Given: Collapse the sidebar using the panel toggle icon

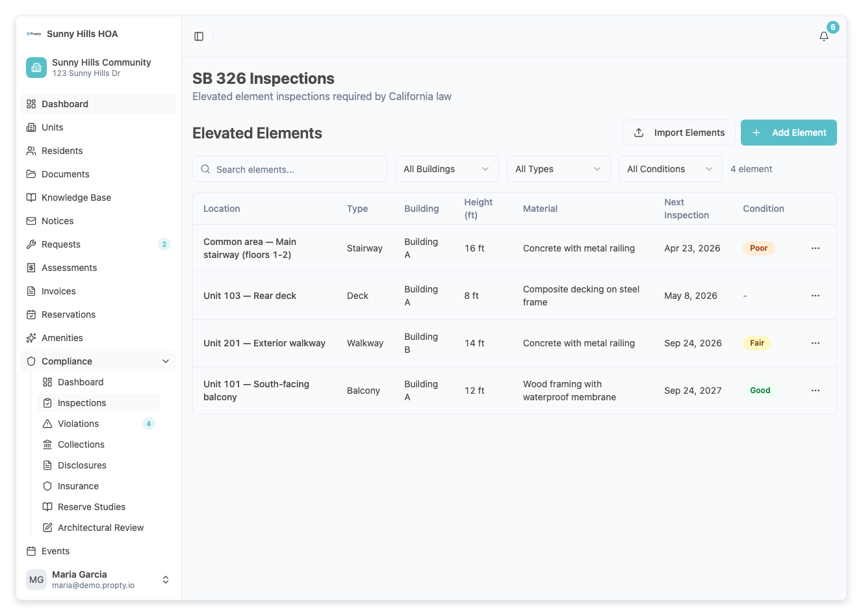Looking at the screenshot, I should [198, 36].
